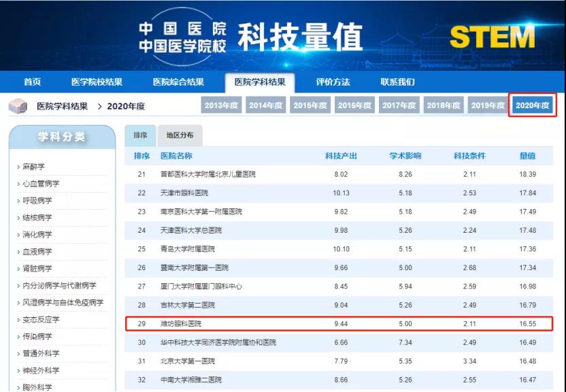Choose 风湿病学与自体免疫病学 in the discipline list
The width and height of the screenshot is (566, 392).
63,302
